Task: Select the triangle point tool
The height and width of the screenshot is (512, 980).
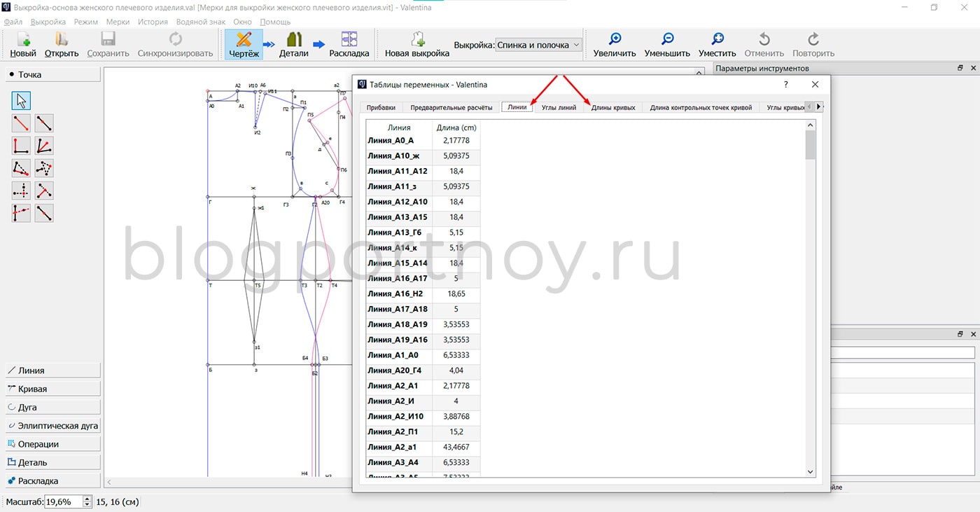Action: [44, 168]
